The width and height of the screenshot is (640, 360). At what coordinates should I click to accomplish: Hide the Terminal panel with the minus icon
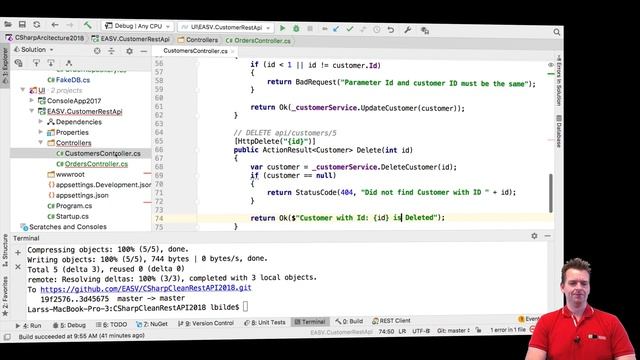[x=548, y=236]
